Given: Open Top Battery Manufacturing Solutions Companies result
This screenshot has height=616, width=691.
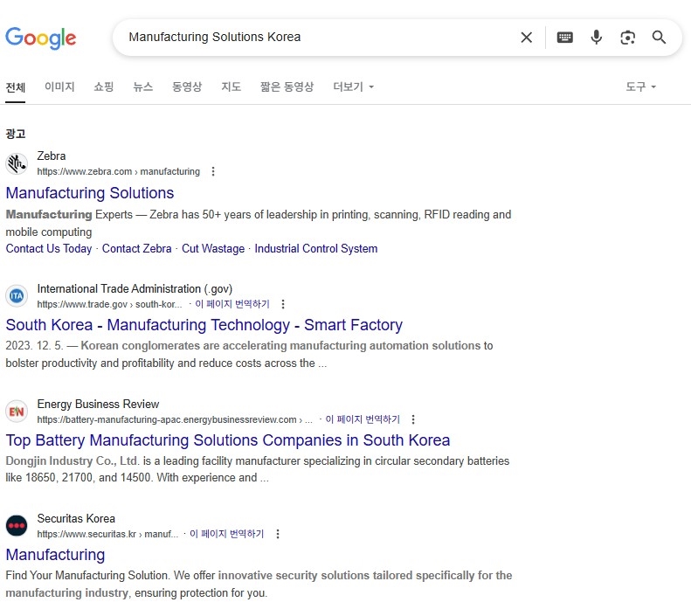Looking at the screenshot, I should (228, 440).
